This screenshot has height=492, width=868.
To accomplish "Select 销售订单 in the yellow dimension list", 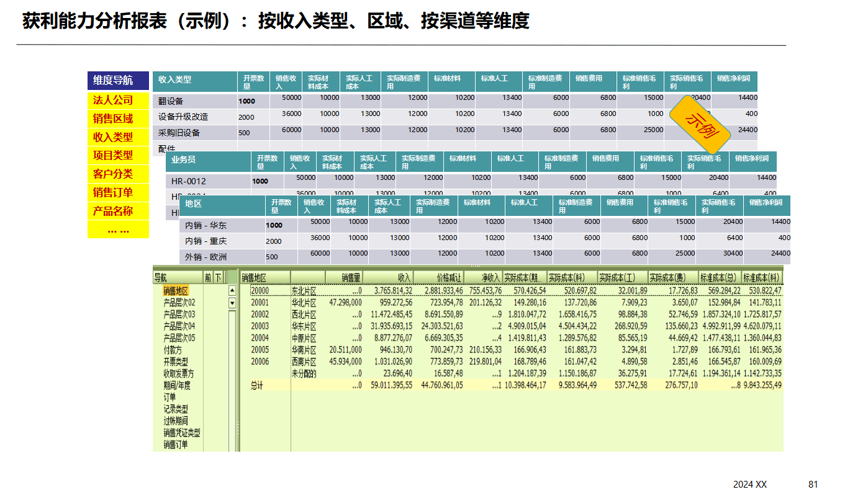I will coord(119,192).
